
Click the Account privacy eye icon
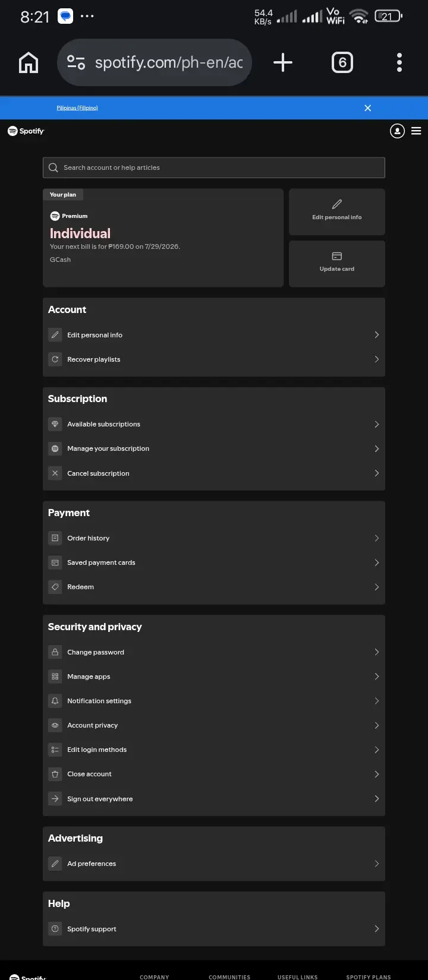(55, 725)
